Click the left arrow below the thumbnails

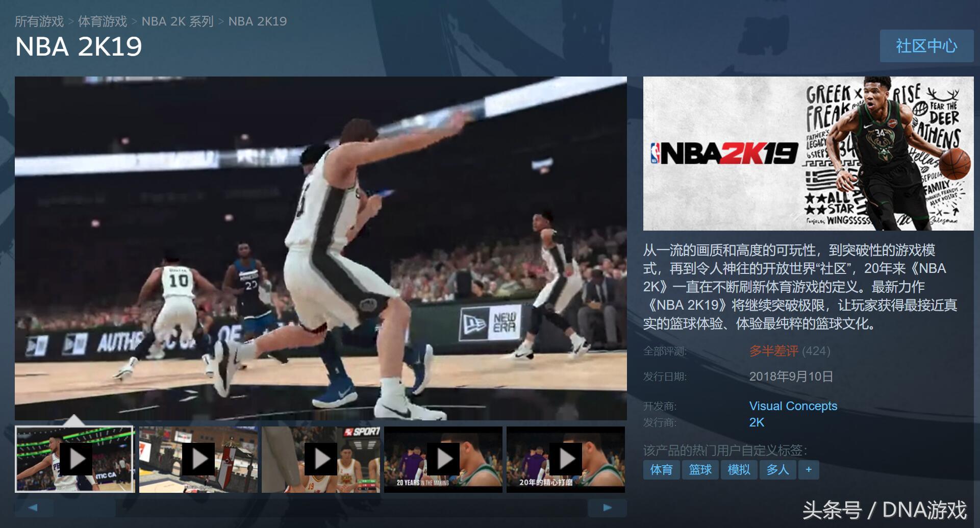point(34,508)
